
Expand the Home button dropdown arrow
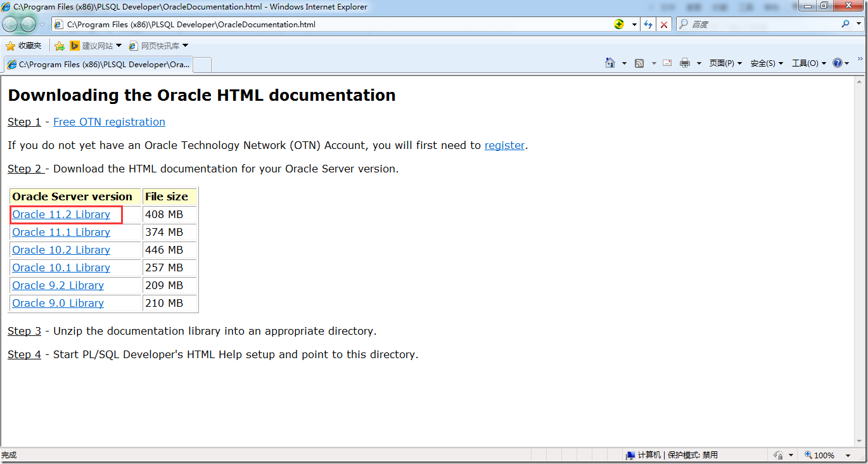(624, 63)
